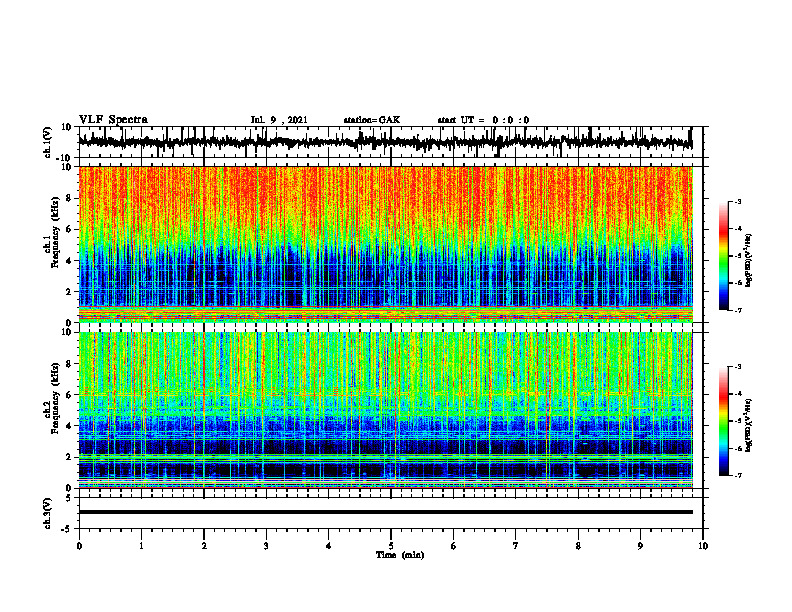Viewport: 792px width, 612px height.
Task: Click the '-3' label on ch.1 color bar
Action: (x=737, y=201)
